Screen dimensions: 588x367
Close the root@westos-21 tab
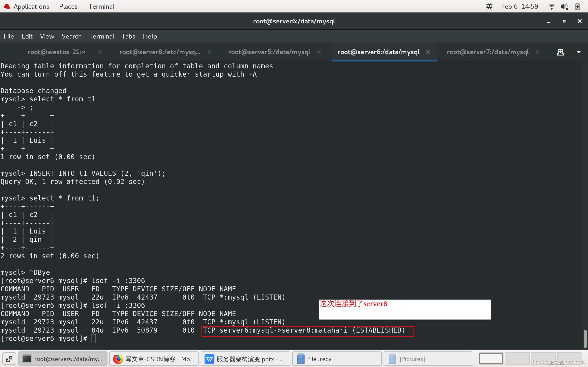click(100, 52)
